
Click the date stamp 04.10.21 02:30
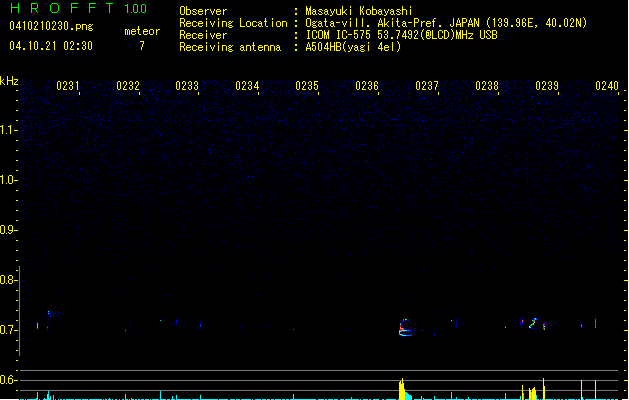(x=51, y=46)
